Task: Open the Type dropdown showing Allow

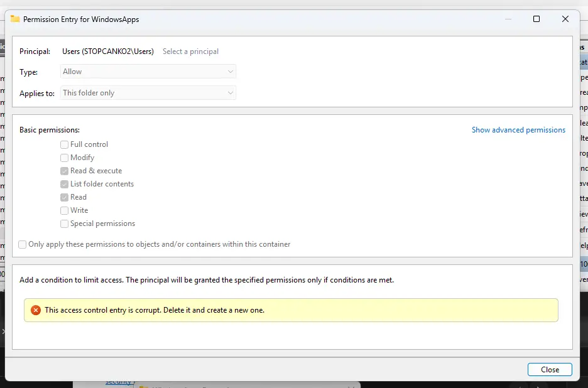Action: (x=148, y=72)
